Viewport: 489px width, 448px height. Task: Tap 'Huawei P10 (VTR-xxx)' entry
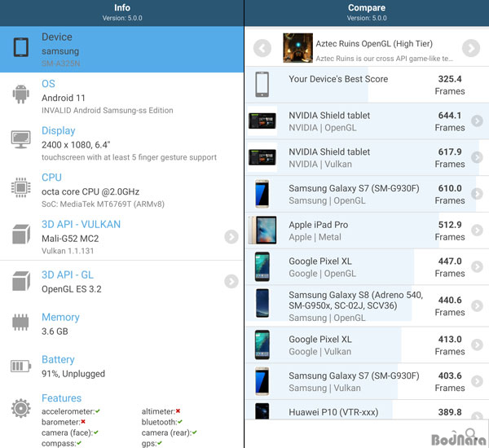pyautogui.click(x=333, y=412)
